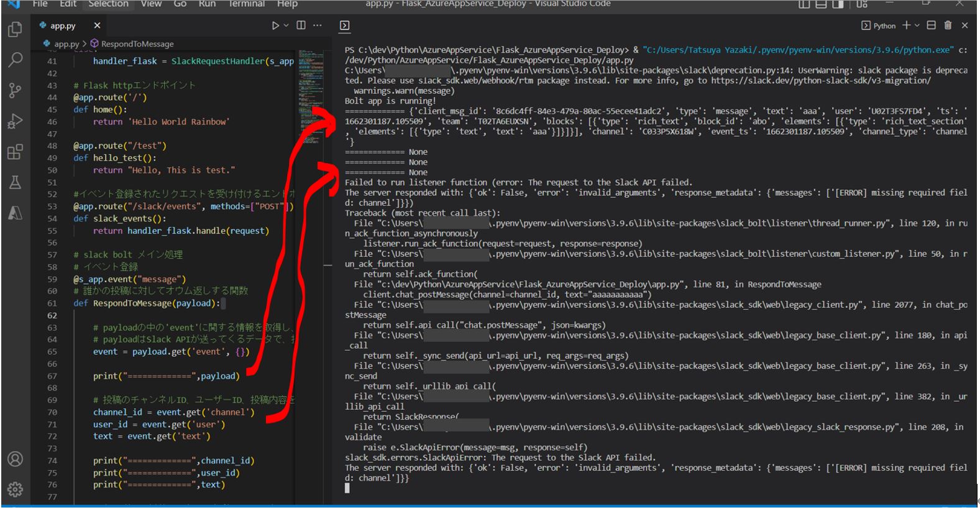Expand run options dropdown beside play button

click(286, 25)
